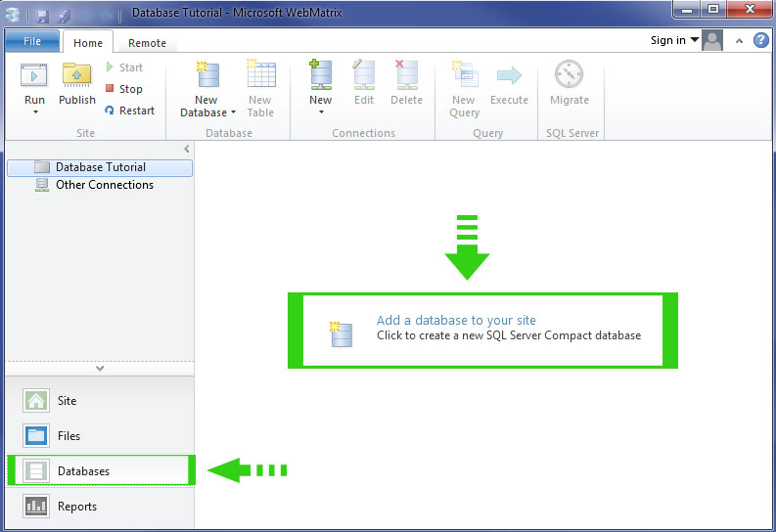This screenshot has height=532, width=776.
Task: Switch to the Remote ribbon tab
Action: coord(147,43)
